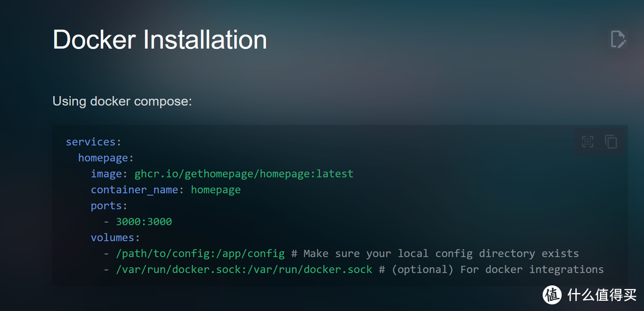
Task: Toggle code block line selection icon
Action: (x=588, y=142)
